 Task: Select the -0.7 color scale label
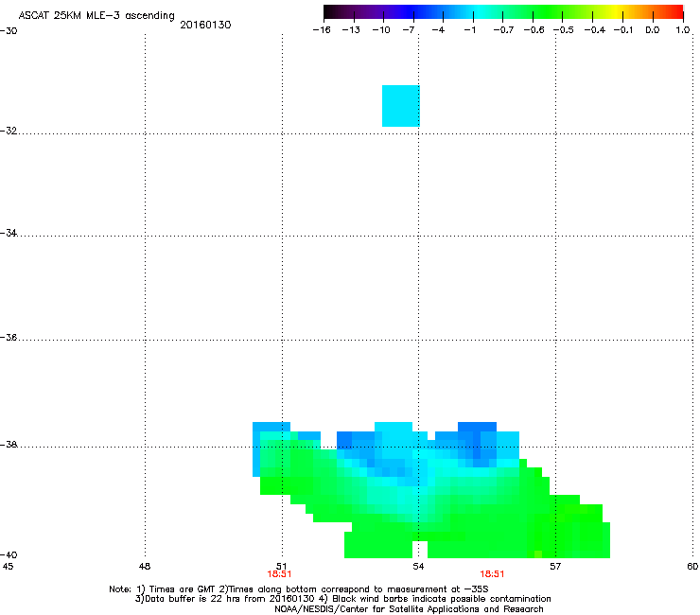click(503, 30)
